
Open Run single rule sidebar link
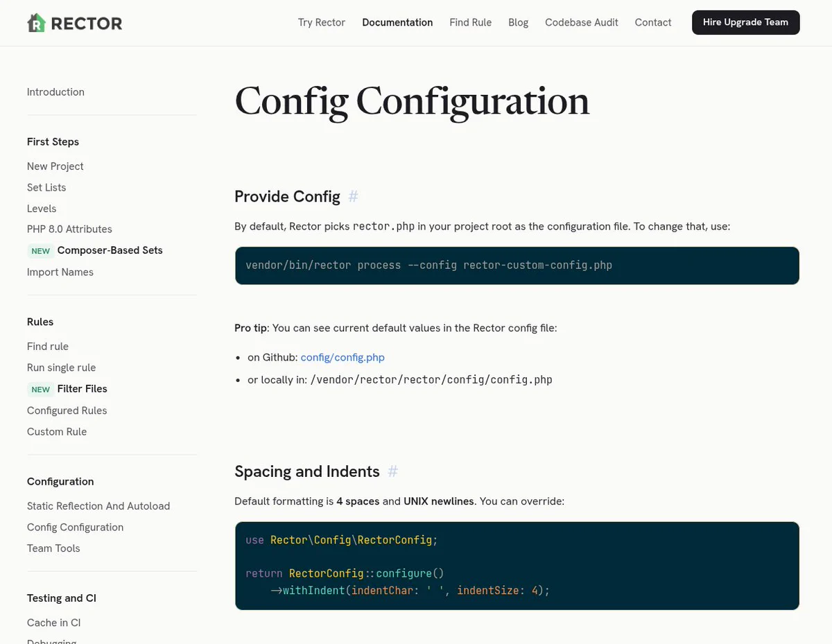point(61,368)
